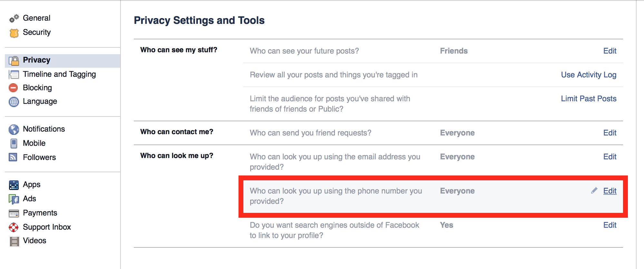Click 'Who can see your future posts?' text
Viewport: 644px width, 269px height.
point(304,51)
